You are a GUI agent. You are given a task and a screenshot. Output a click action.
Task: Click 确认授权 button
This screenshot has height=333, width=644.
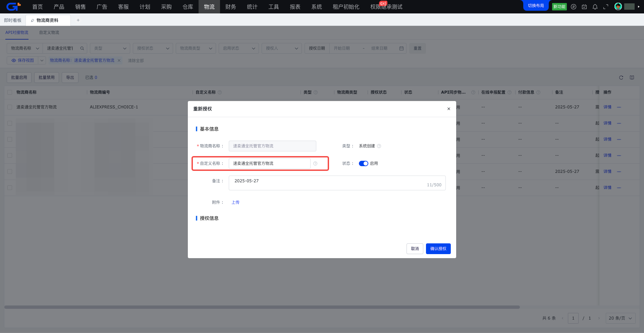tap(438, 249)
